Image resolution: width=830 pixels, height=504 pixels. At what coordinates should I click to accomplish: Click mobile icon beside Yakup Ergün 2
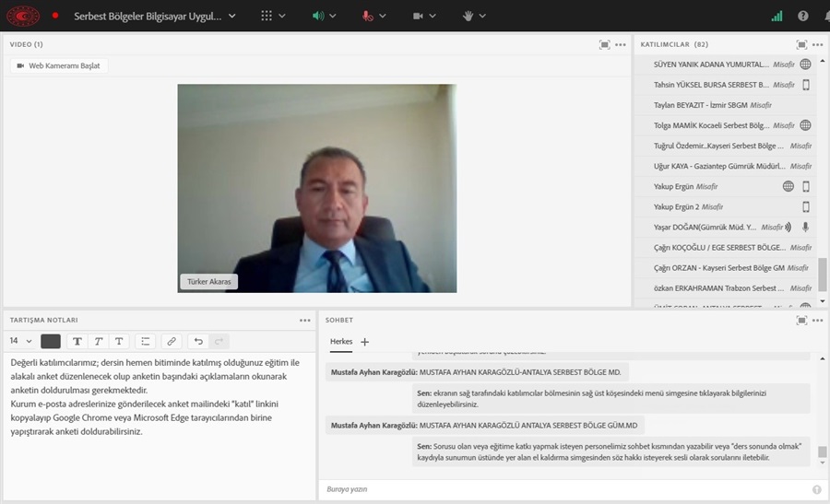[806, 206]
